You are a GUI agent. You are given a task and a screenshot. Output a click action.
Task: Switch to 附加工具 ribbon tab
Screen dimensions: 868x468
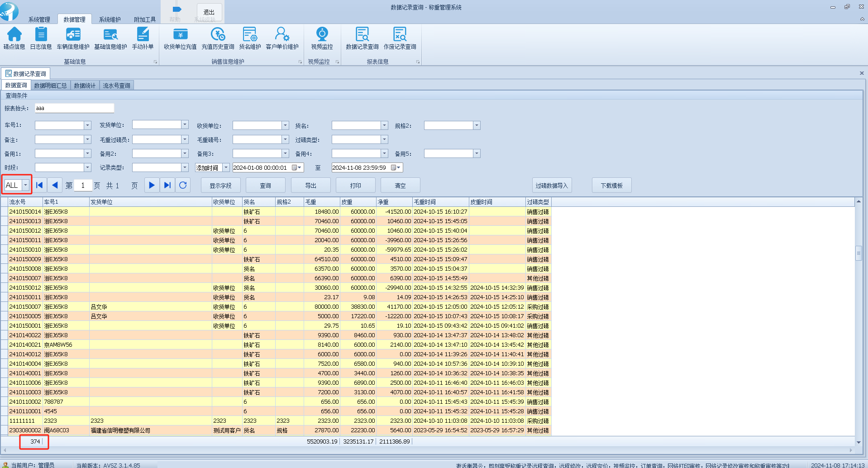(145, 19)
